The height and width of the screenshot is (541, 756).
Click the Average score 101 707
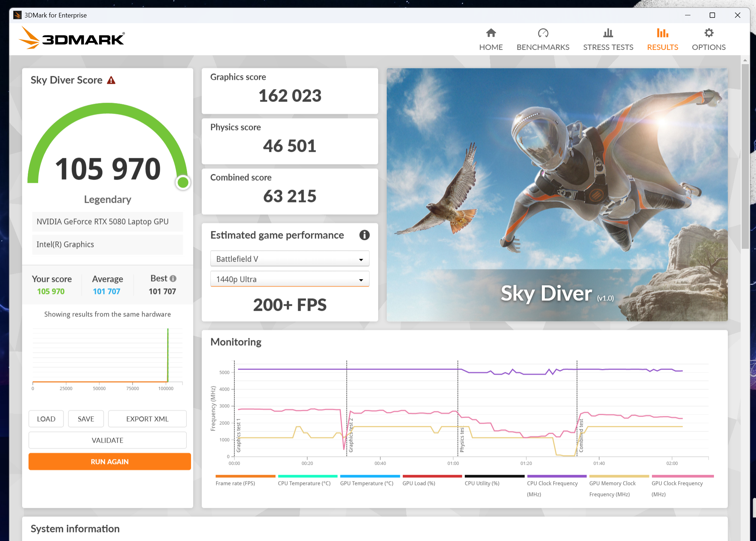coord(107,292)
